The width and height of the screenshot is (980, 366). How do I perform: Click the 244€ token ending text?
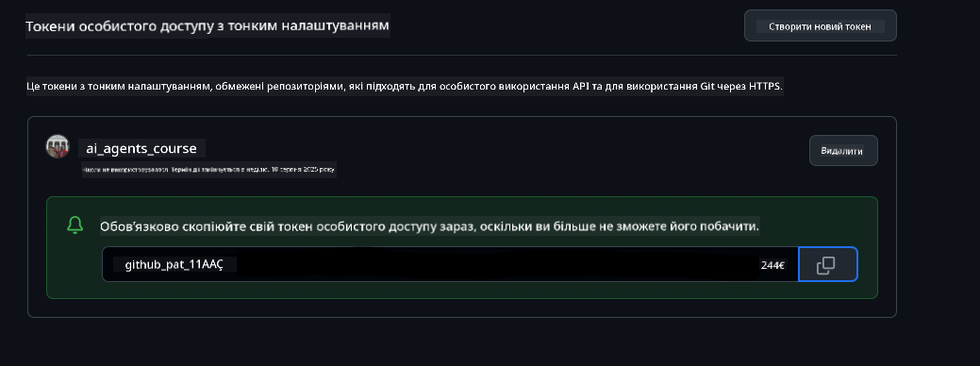[772, 265]
